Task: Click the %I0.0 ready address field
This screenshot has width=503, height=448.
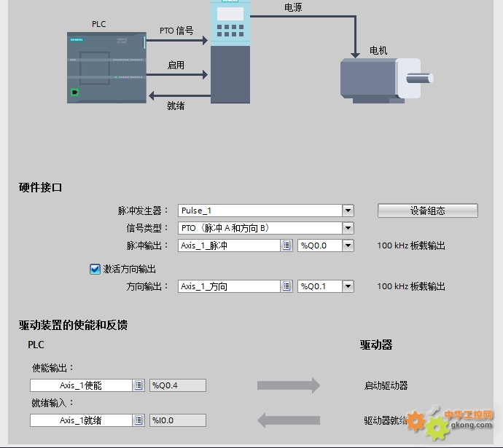Action: coord(178,420)
